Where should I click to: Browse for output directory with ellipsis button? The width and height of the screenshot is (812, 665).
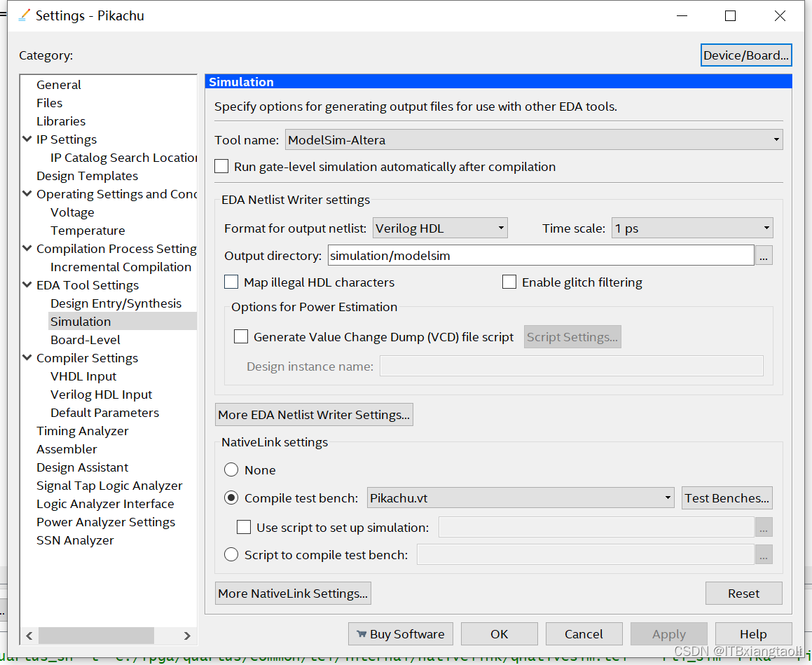pos(764,256)
